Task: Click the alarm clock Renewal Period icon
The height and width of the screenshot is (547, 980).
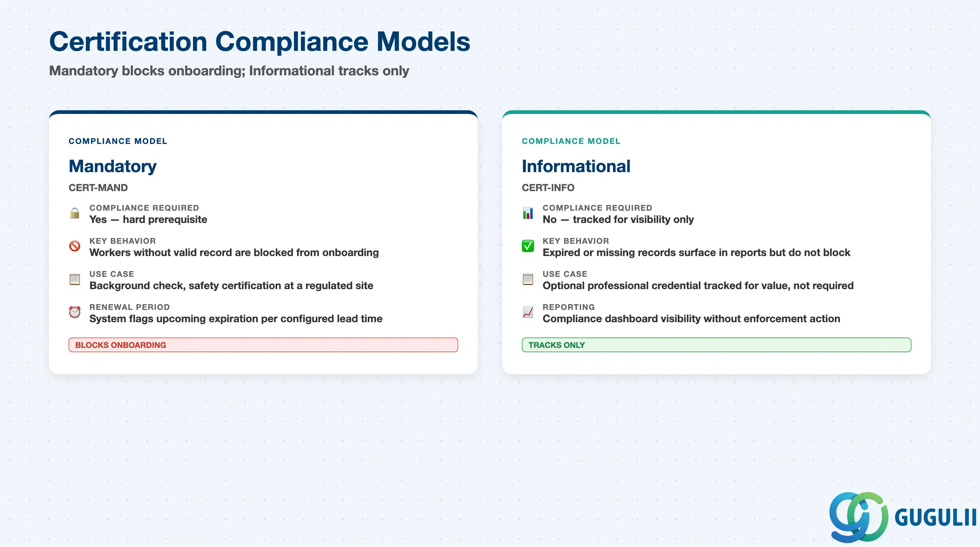Action: point(74,312)
